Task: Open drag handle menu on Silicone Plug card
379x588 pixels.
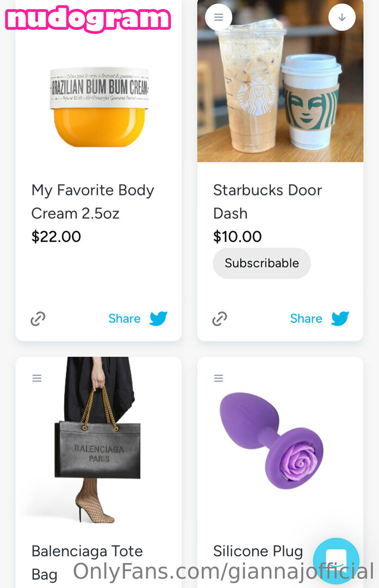Action: 219,378
